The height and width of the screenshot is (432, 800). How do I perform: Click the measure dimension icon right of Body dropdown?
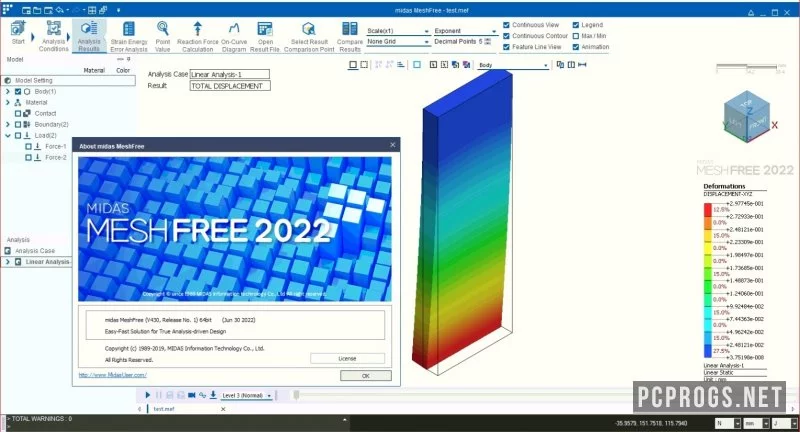tap(582, 65)
